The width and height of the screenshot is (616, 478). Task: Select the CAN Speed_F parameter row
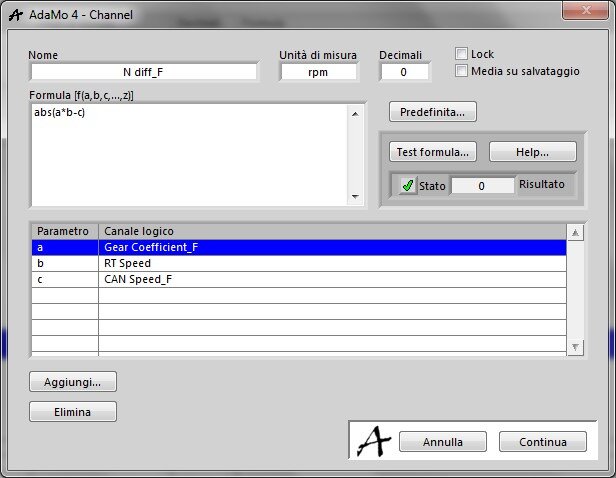click(x=300, y=279)
